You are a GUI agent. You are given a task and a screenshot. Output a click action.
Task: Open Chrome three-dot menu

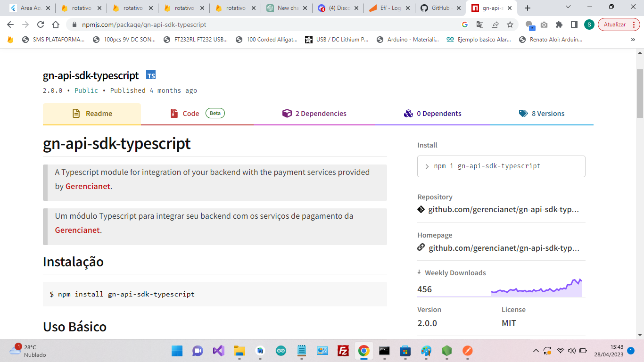(x=635, y=25)
